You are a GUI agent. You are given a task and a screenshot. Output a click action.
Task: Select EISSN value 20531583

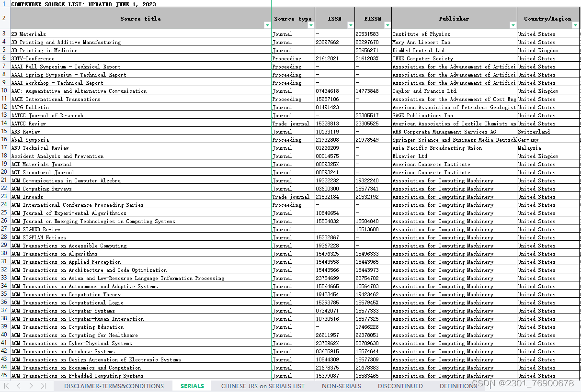pos(373,34)
